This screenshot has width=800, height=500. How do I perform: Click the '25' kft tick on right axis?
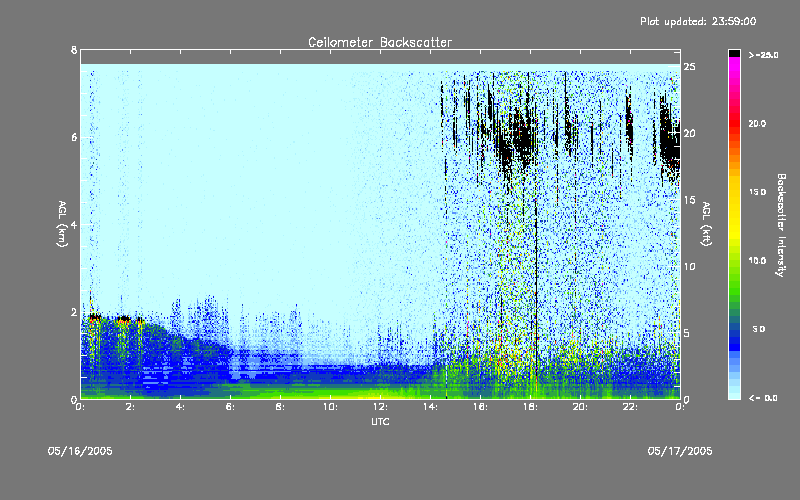(689, 67)
